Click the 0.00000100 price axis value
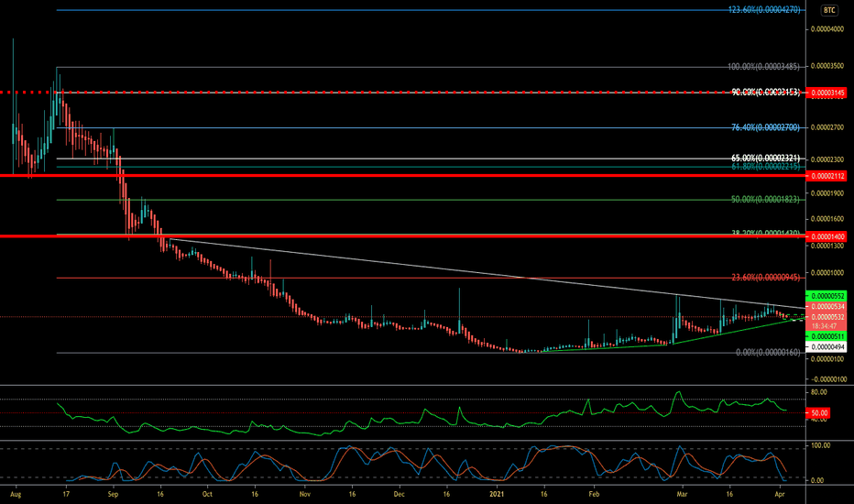Viewport: 854px width, 504px height. pyautogui.click(x=827, y=359)
